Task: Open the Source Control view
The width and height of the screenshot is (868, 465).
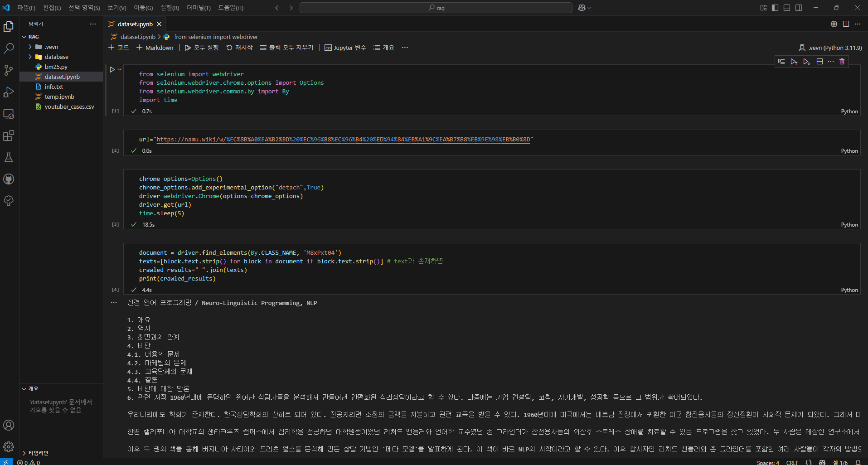Action: (x=9, y=70)
